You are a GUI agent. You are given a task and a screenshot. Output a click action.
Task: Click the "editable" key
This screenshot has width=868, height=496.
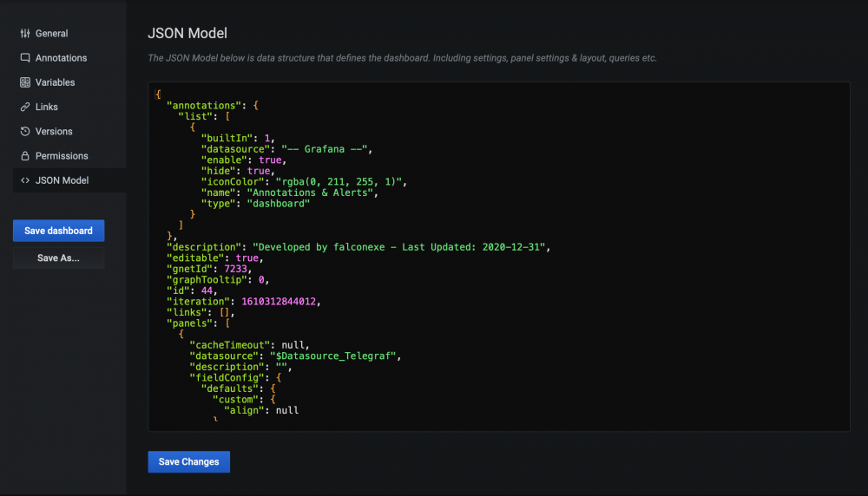click(x=195, y=258)
